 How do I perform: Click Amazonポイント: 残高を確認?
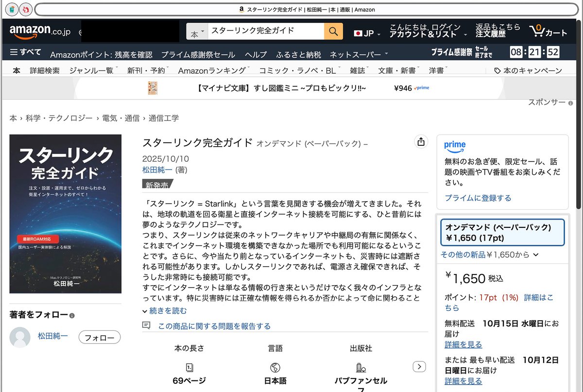[x=101, y=54]
